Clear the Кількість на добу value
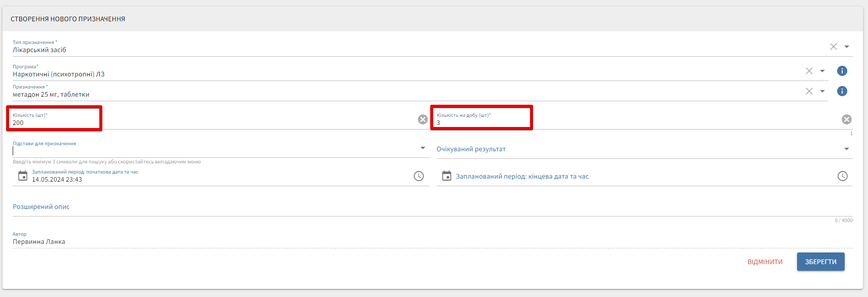This screenshot has width=868, height=297. [846, 119]
